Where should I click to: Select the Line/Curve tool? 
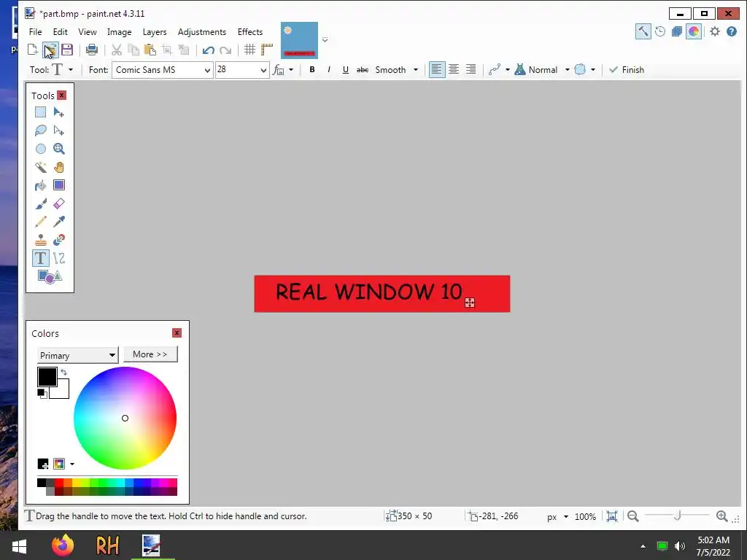click(58, 258)
